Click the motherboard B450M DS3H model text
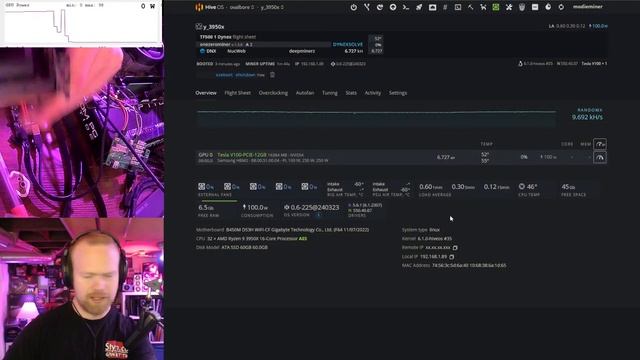 [297, 230]
